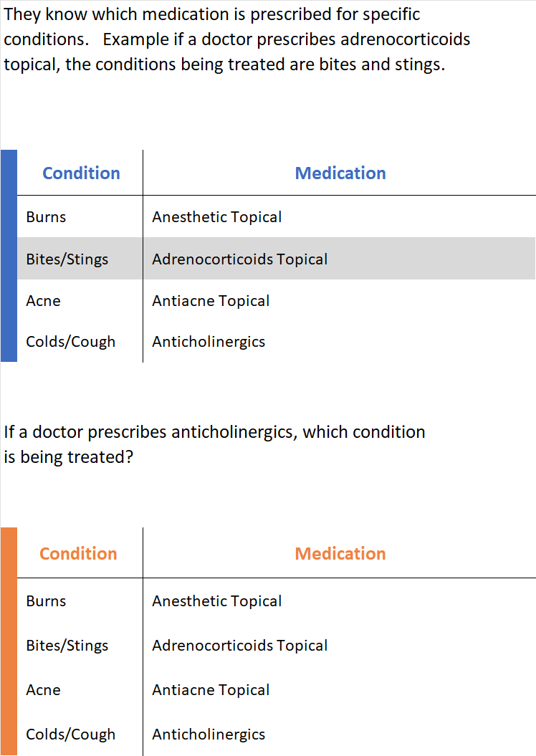Click the blue Condition column header
The width and height of the screenshot is (536, 756).
coord(81,173)
